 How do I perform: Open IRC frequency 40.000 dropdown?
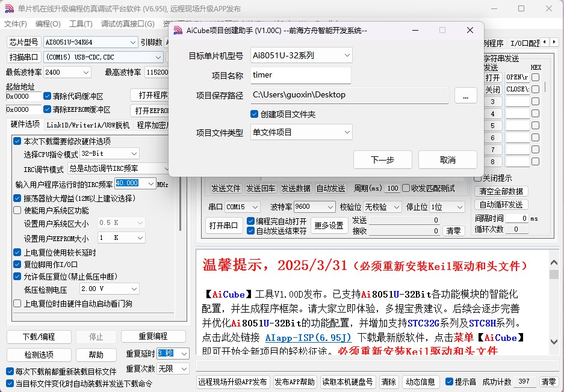click(135, 183)
